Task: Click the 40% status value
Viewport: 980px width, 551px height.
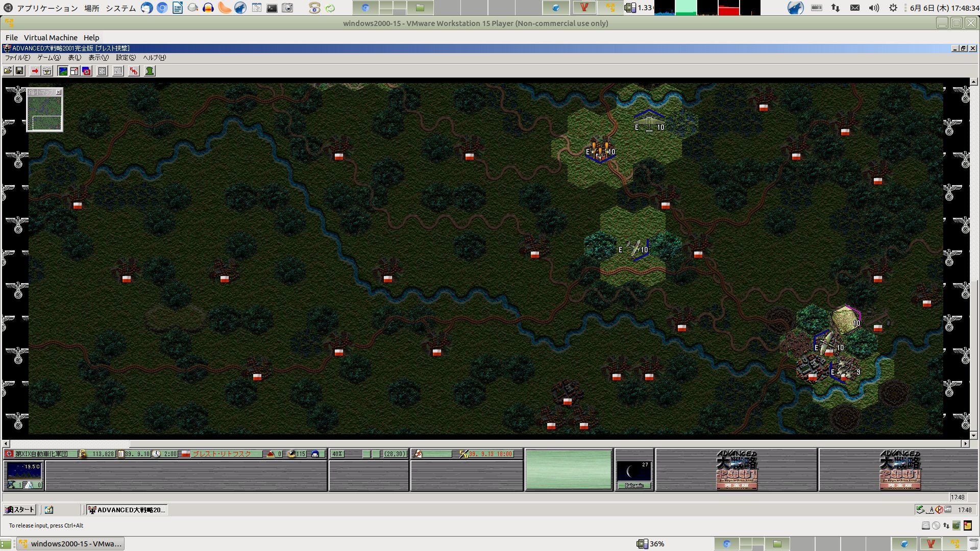Action: coord(337,454)
